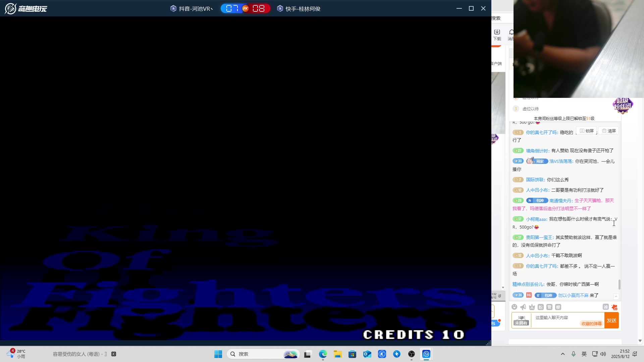
Task: Open Microsoft Edge from the taskbar
Action: pyautogui.click(x=323, y=354)
